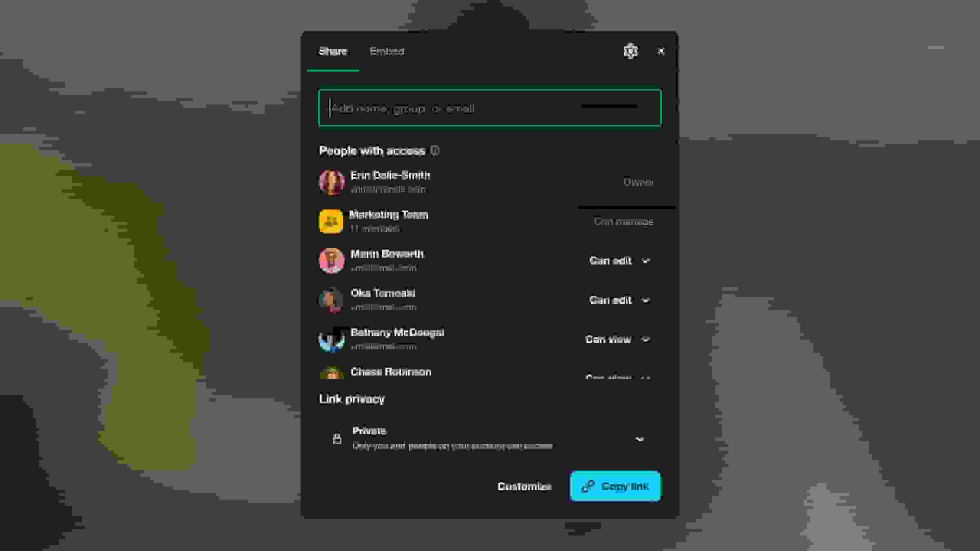Click Oka Tomoaki's avatar

pyautogui.click(x=331, y=300)
